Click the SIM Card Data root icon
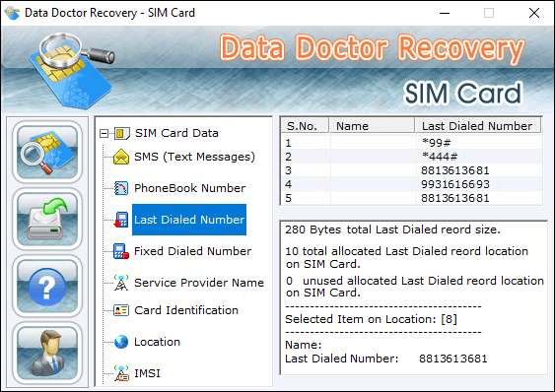Screen dimensions: 555x392 122,133
